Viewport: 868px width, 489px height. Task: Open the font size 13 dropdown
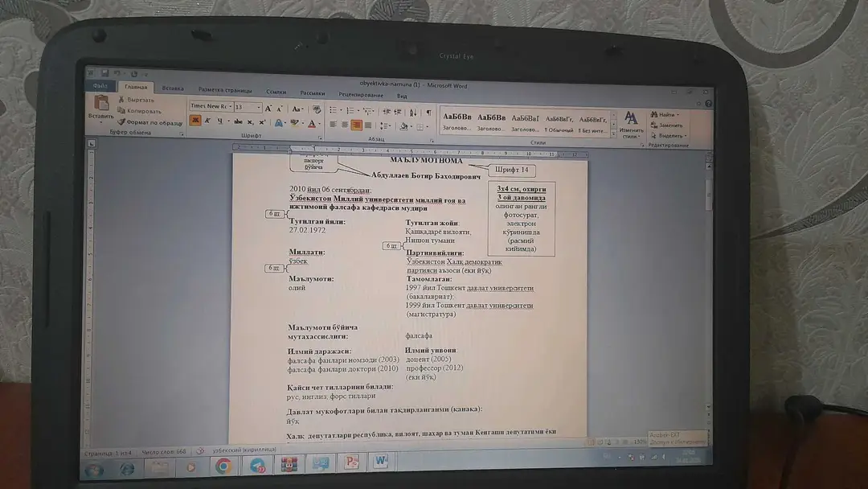pyautogui.click(x=248, y=107)
